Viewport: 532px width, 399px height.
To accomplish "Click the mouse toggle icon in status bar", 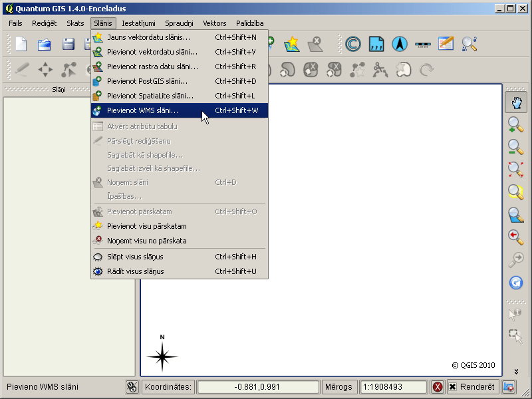I will pyautogui.click(x=132, y=387).
